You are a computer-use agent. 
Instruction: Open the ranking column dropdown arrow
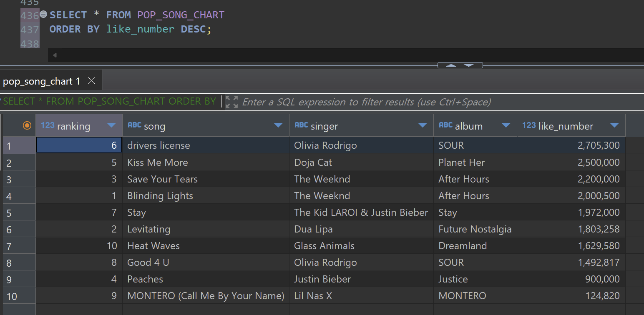(x=111, y=125)
